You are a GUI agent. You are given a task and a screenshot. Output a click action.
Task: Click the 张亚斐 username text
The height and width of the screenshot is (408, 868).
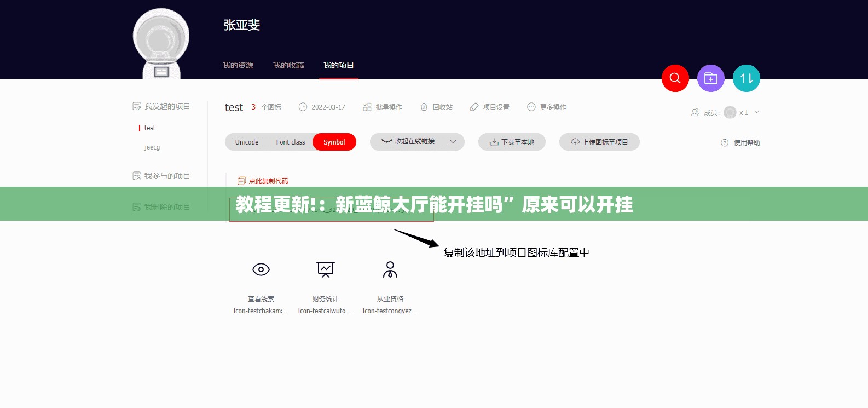coord(241,25)
